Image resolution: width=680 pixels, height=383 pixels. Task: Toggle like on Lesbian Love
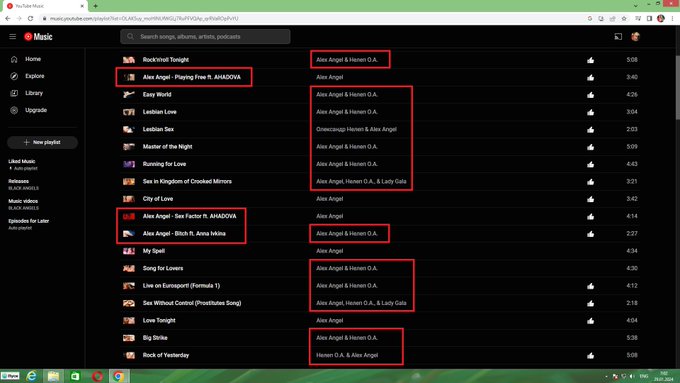(x=590, y=112)
